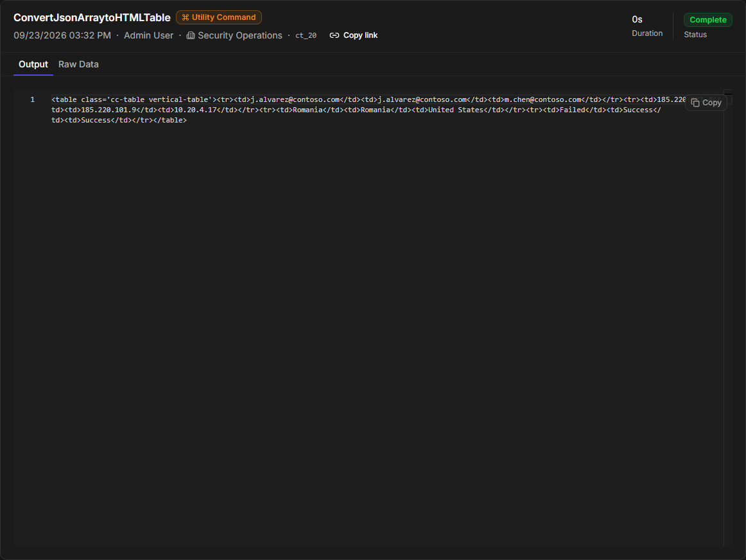Click the last code line ending with </table>

(119, 120)
